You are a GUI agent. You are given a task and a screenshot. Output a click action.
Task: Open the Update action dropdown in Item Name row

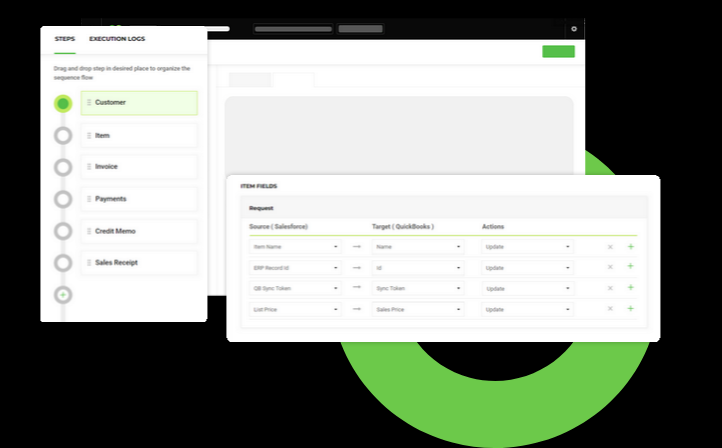528,247
